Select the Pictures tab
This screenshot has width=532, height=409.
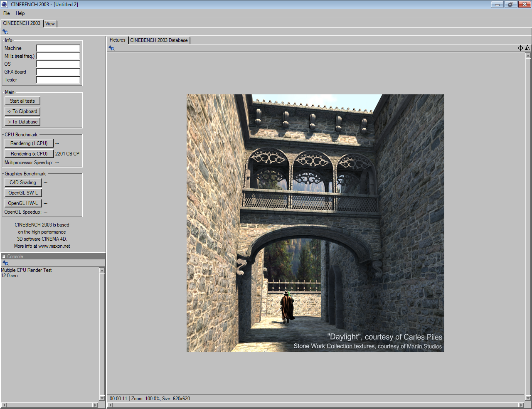pyautogui.click(x=118, y=40)
